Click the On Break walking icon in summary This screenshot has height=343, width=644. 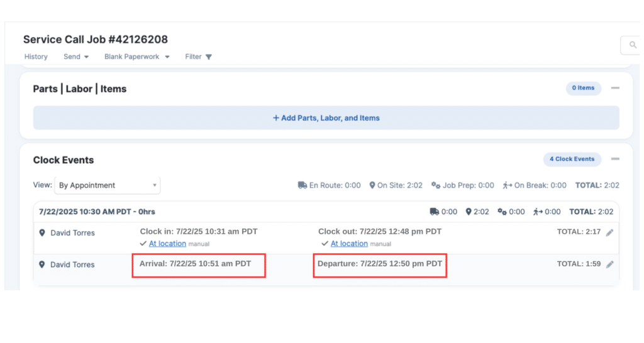507,185
